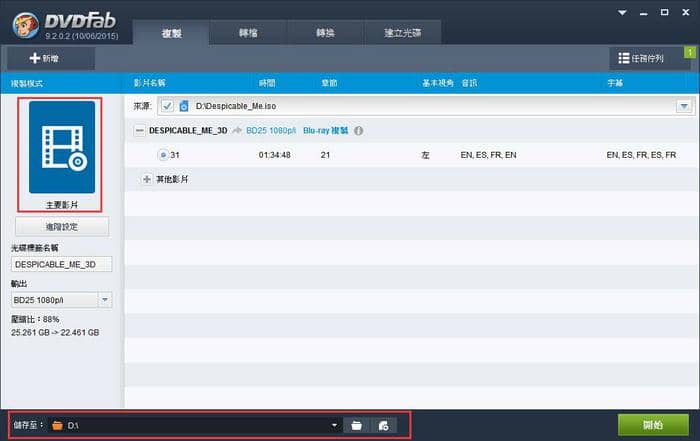The width and height of the screenshot is (700, 441).
Task: Collapse the DESPICABLE_ME_3D title group
Action: coord(140,130)
